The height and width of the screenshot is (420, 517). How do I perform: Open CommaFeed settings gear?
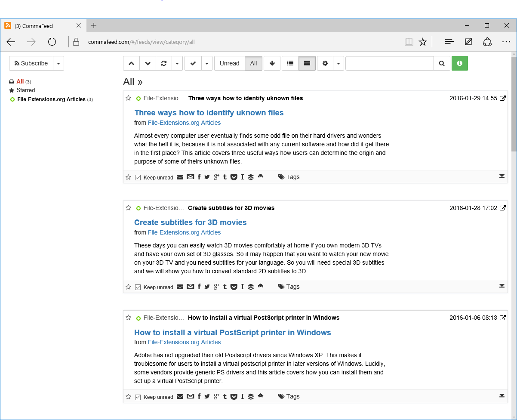(325, 63)
